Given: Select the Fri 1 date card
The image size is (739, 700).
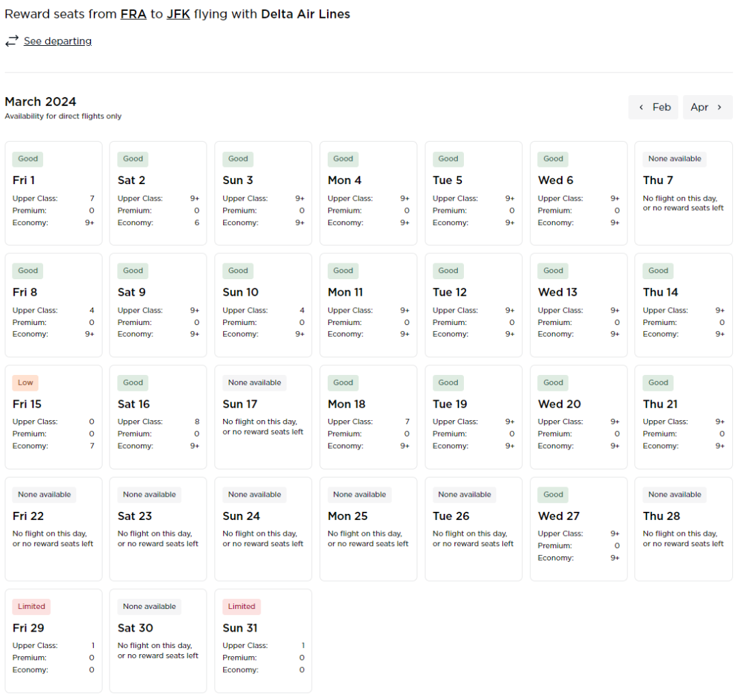Looking at the screenshot, I should tap(53, 193).
